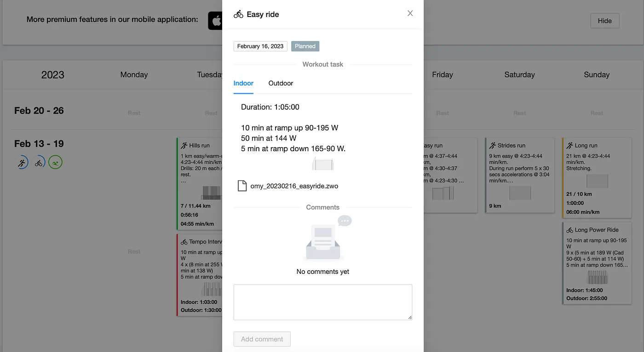The height and width of the screenshot is (352, 644).
Task: Open the Strides run workout card
Action: 520,175
